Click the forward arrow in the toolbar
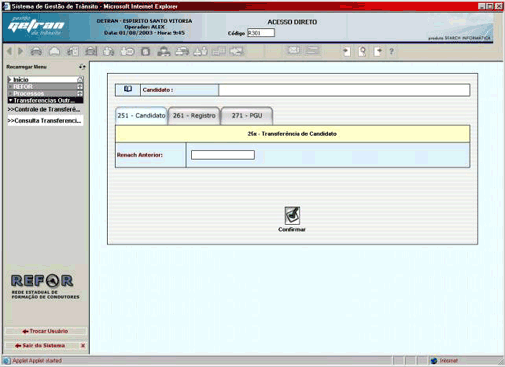 pos(21,51)
